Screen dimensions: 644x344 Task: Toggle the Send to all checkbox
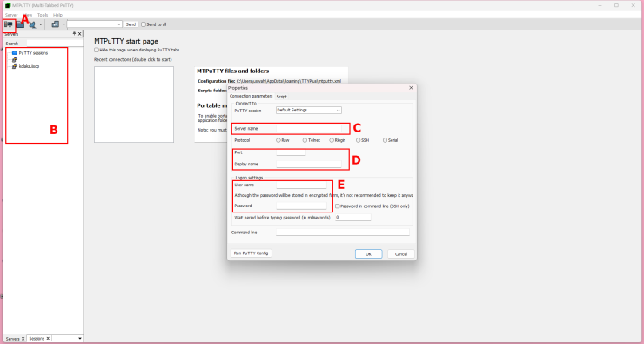pyautogui.click(x=144, y=24)
